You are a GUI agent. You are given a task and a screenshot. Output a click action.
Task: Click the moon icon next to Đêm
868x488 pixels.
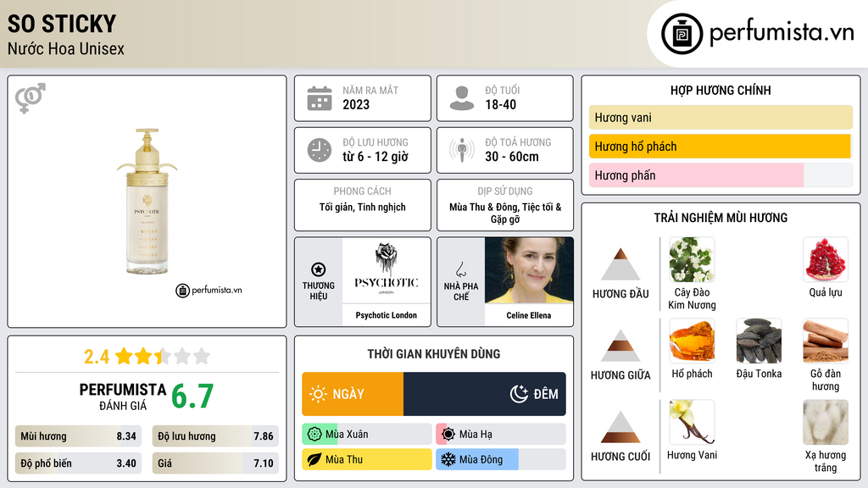(519, 394)
